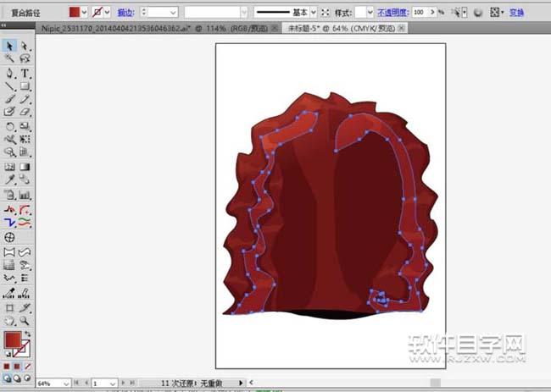Activate the Pen tool
This screenshot has width=551, height=392.
coord(9,73)
